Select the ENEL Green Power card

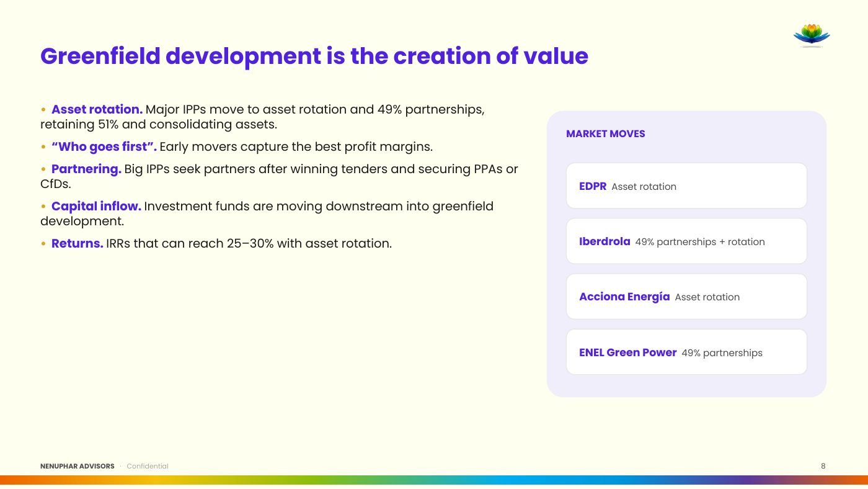point(686,352)
